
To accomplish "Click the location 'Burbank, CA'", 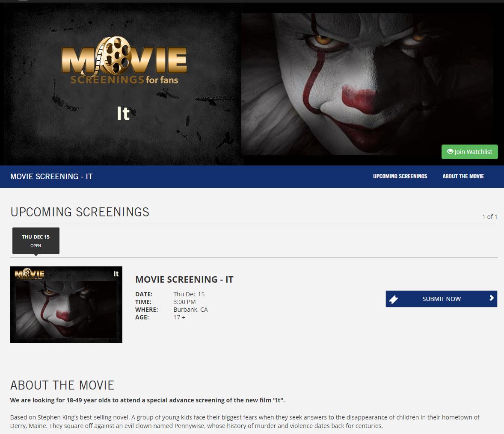I will click(x=191, y=310).
